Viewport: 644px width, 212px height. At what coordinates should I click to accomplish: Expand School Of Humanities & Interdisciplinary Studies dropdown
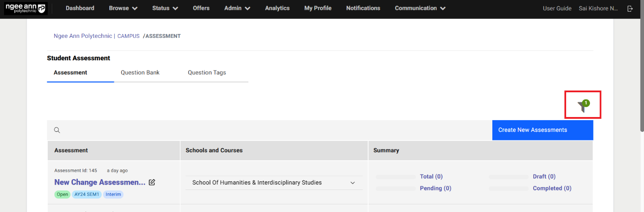click(x=352, y=183)
